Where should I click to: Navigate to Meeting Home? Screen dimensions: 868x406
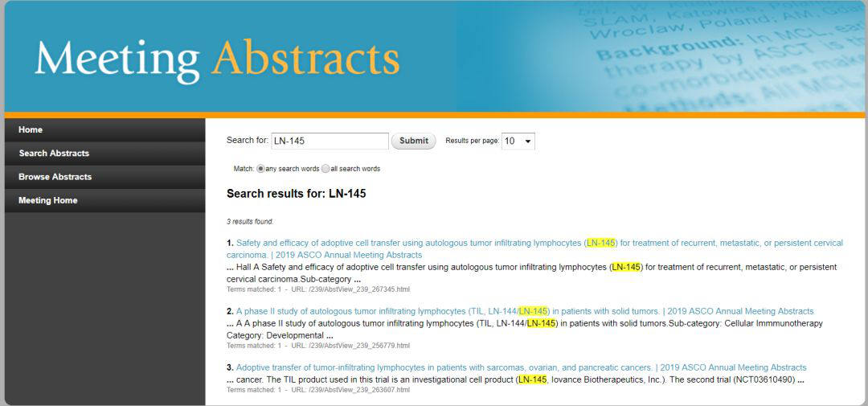tap(104, 200)
